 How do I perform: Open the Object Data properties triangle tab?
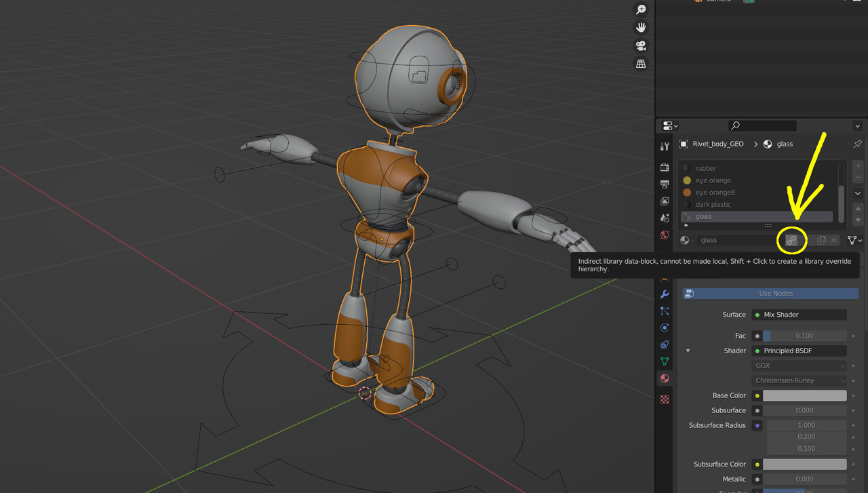[665, 362]
